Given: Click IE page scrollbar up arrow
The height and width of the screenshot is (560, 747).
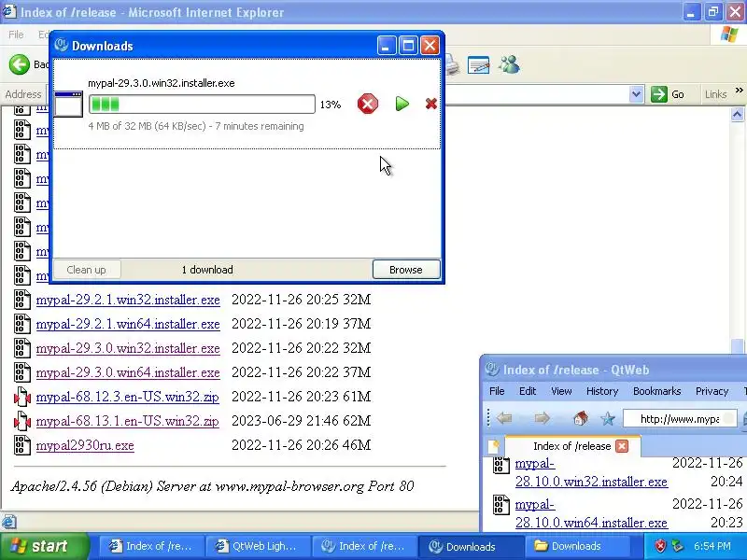Looking at the screenshot, I should coord(737,114).
